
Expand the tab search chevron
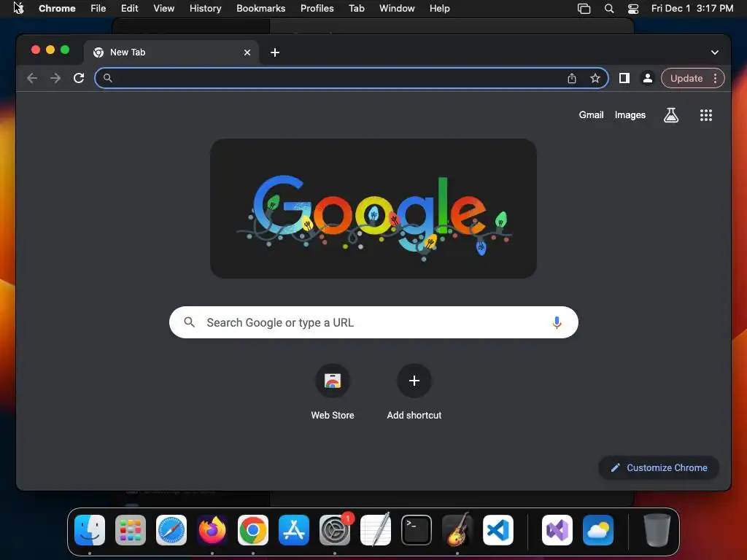point(715,52)
